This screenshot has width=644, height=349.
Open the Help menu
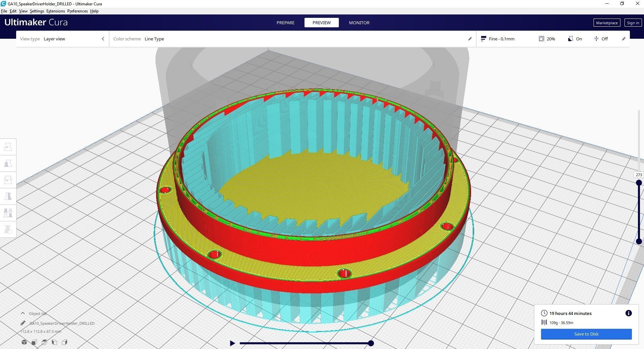[x=94, y=11]
